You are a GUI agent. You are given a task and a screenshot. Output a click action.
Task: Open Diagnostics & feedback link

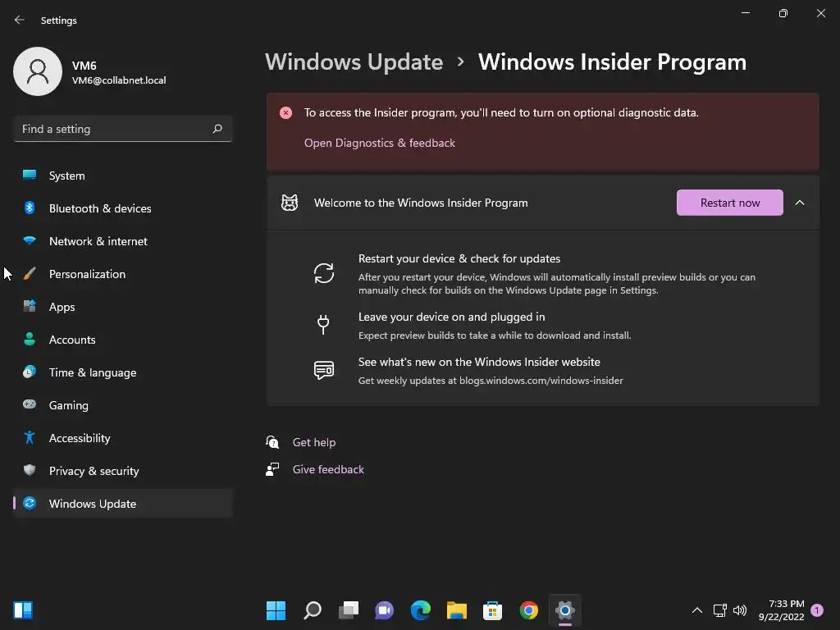pos(379,143)
